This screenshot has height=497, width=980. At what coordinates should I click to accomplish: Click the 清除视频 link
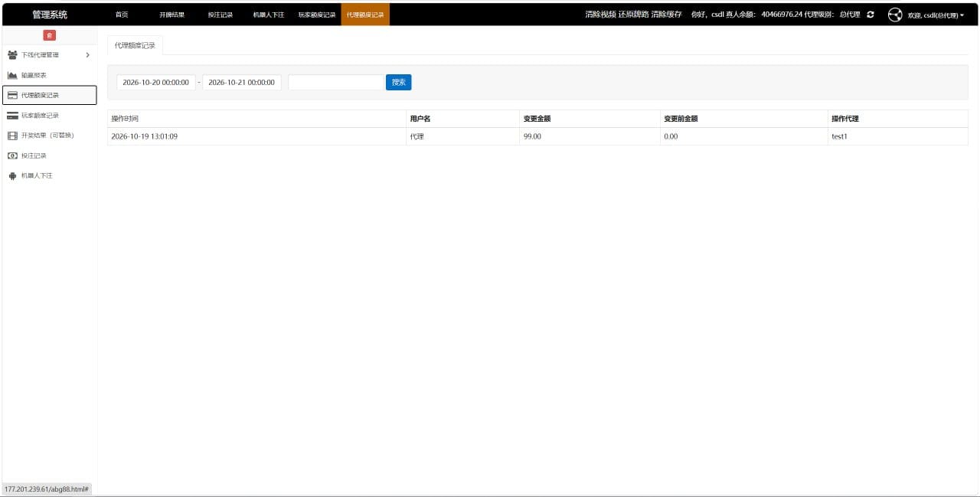(x=600, y=15)
